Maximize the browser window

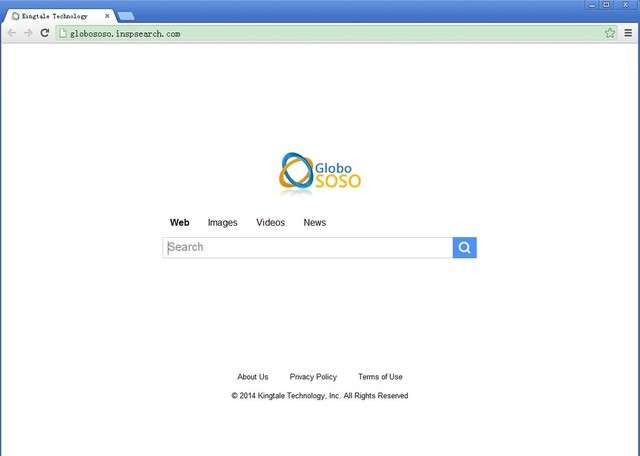(607, 4)
